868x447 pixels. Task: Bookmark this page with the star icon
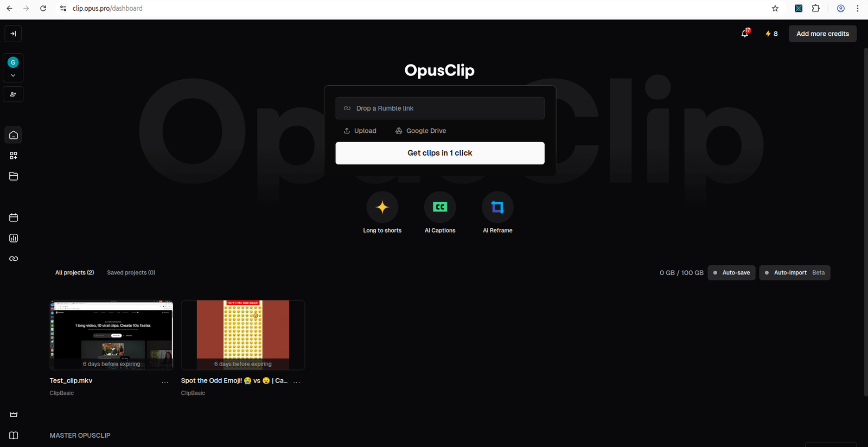click(775, 8)
